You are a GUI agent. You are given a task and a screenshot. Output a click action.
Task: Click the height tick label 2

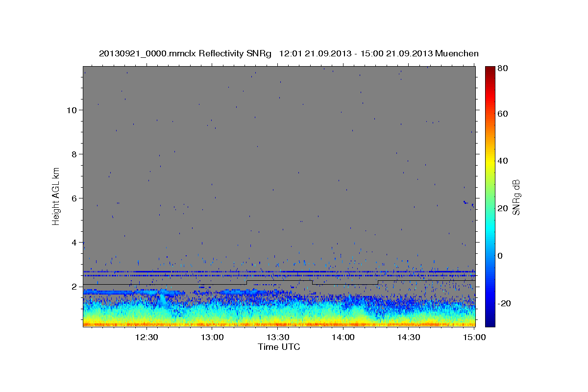[x=73, y=286]
